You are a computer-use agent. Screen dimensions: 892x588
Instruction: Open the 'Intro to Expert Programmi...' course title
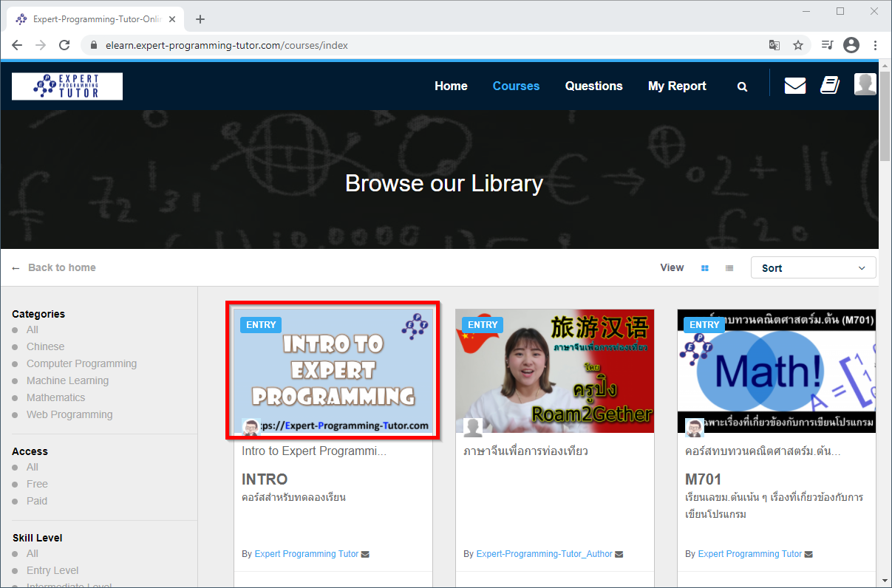316,451
